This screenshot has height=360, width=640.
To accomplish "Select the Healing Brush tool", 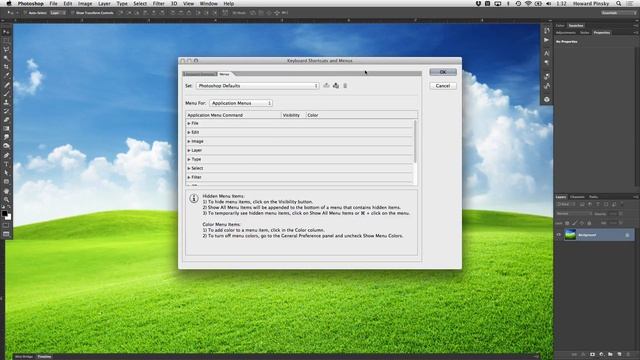I will coord(6,85).
